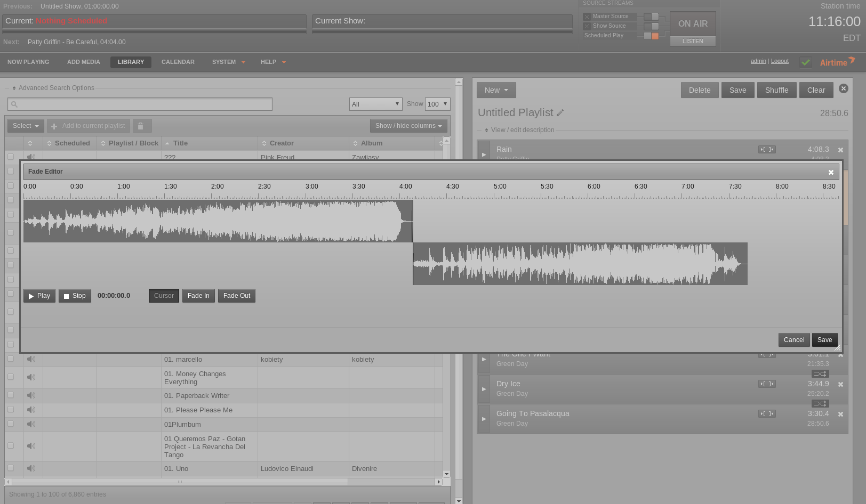Select the Fade In mode
This screenshot has height=504, width=866.
point(198,296)
